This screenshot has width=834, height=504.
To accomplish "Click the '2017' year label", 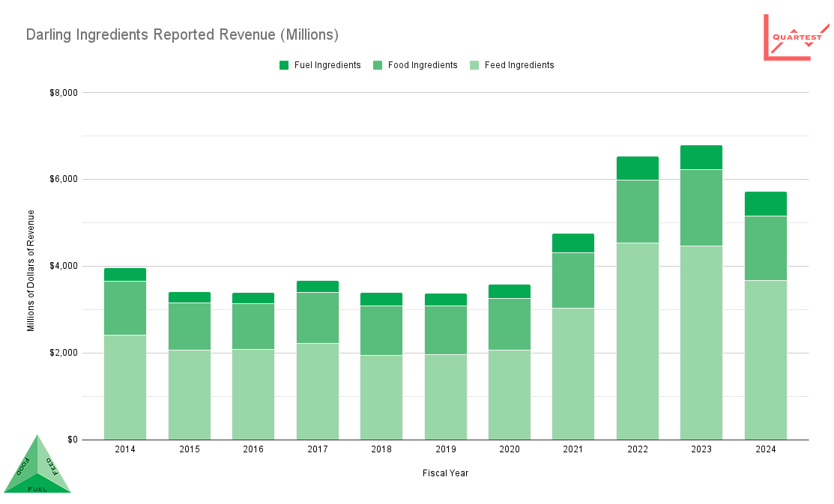I will coord(318,449).
